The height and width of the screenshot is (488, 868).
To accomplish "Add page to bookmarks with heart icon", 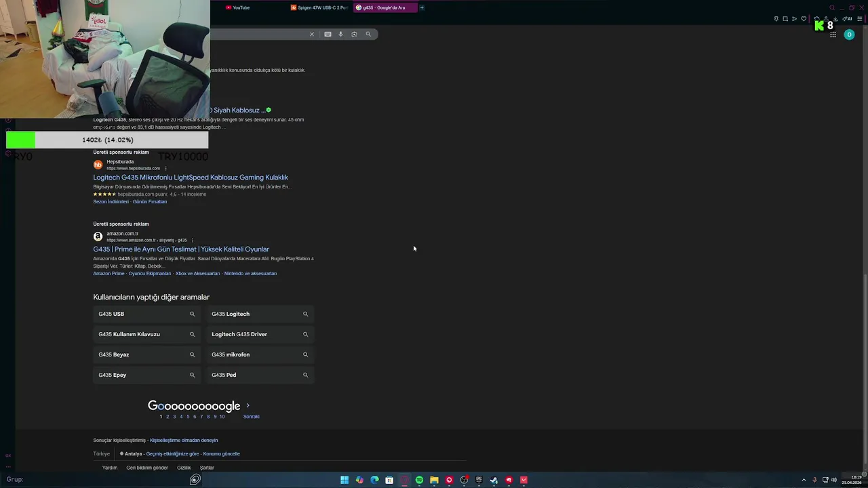I will point(804,19).
